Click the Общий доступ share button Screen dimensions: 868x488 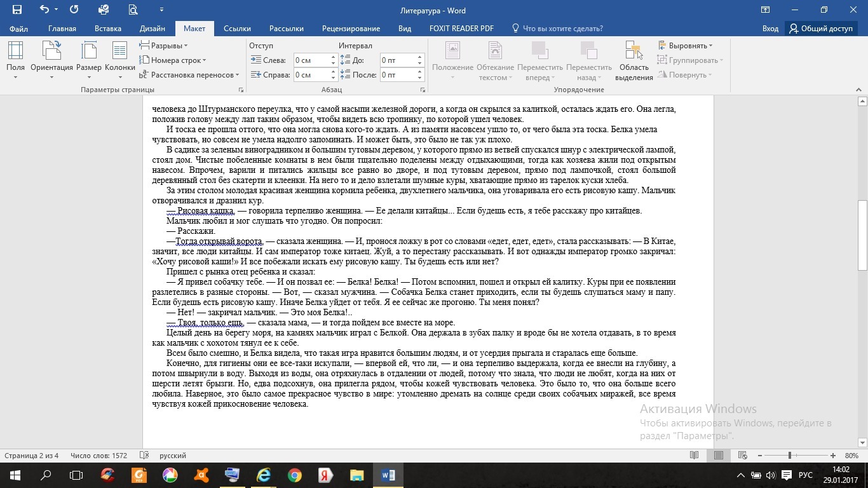(x=821, y=29)
